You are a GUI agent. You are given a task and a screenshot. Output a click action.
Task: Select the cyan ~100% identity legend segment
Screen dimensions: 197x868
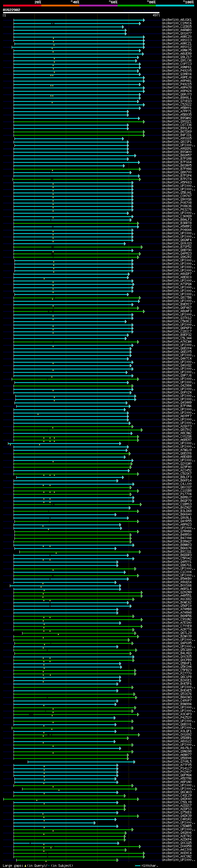pos(175,6)
